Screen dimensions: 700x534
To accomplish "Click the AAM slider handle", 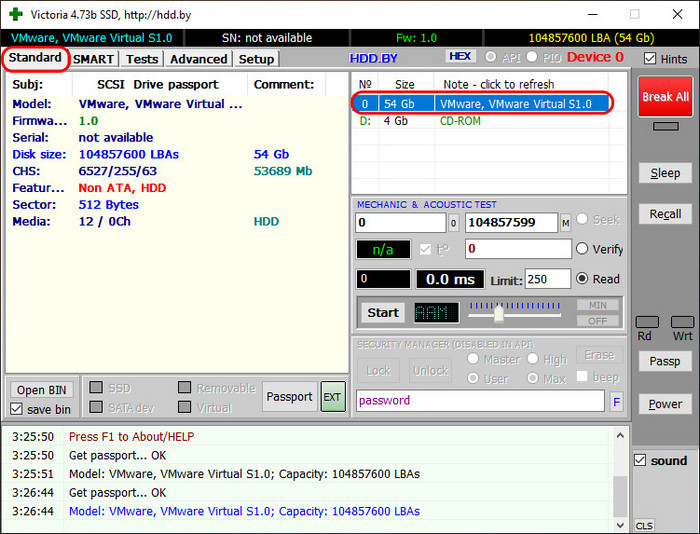I will pyautogui.click(x=499, y=314).
